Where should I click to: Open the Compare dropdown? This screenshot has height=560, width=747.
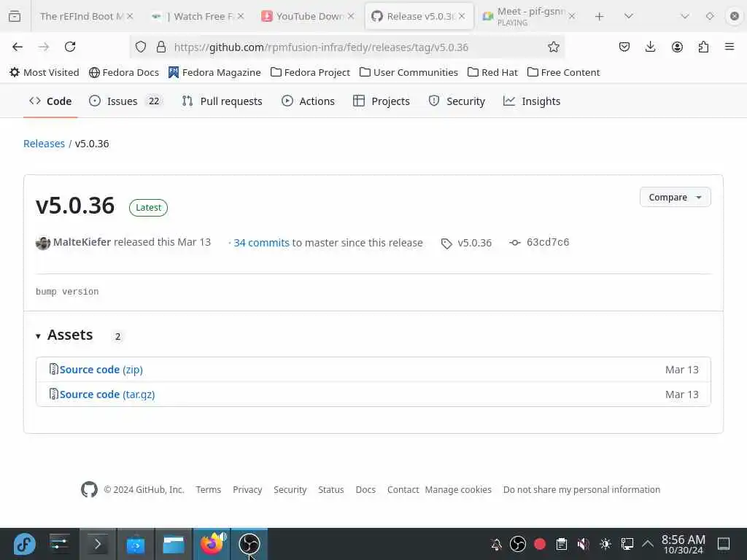[x=675, y=197]
